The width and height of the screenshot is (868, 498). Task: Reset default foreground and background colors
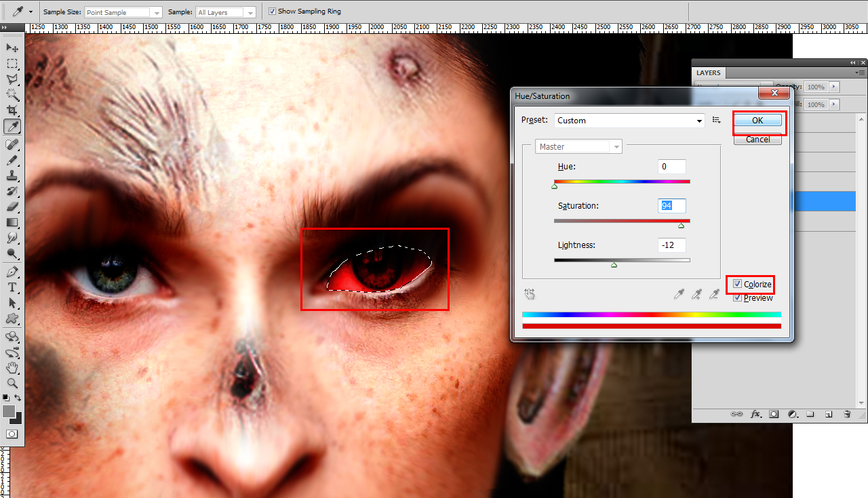(x=6, y=398)
